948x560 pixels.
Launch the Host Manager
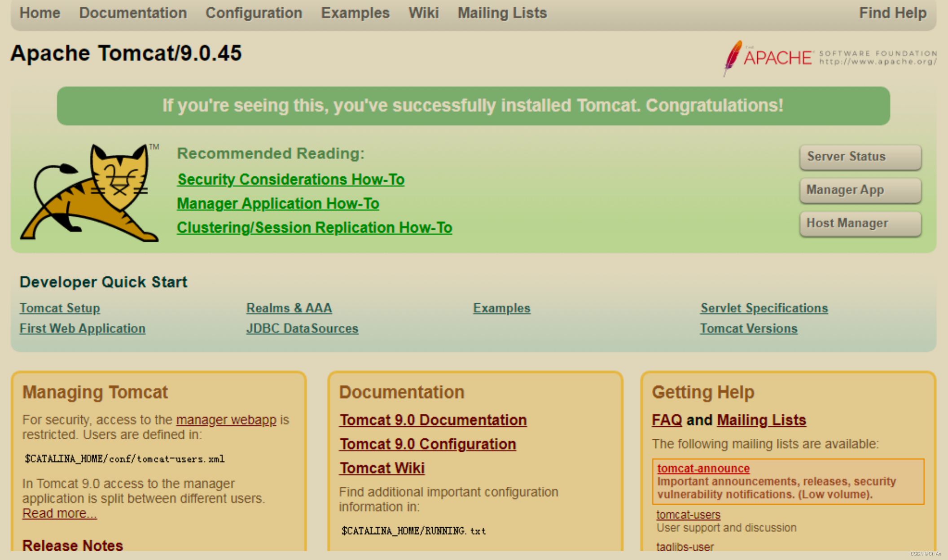tap(860, 223)
